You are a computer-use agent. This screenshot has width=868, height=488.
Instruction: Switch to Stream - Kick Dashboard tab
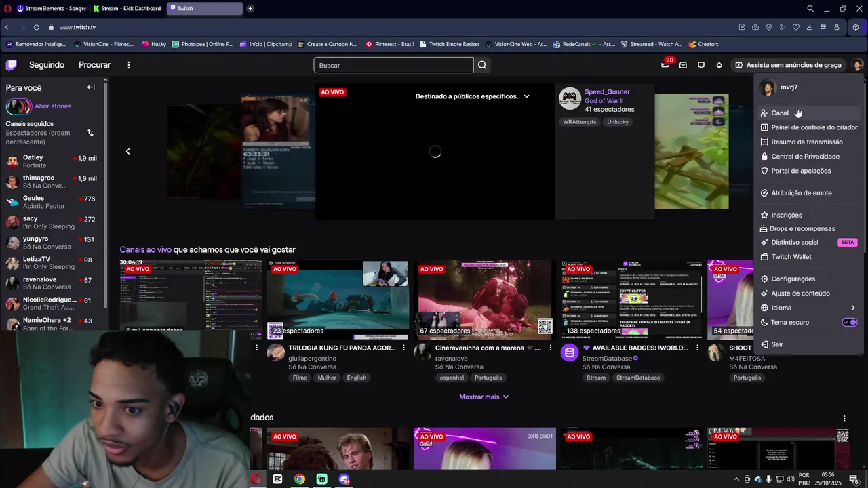pyautogui.click(x=127, y=9)
